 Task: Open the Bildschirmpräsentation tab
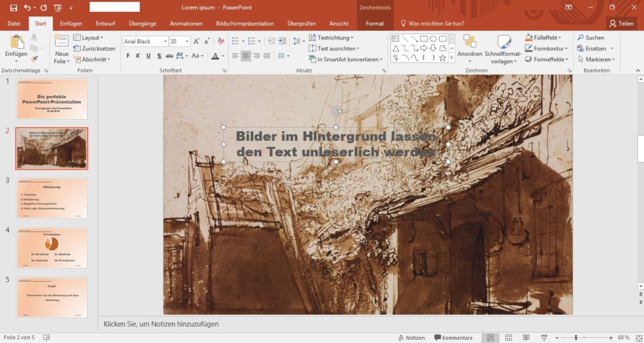(245, 23)
